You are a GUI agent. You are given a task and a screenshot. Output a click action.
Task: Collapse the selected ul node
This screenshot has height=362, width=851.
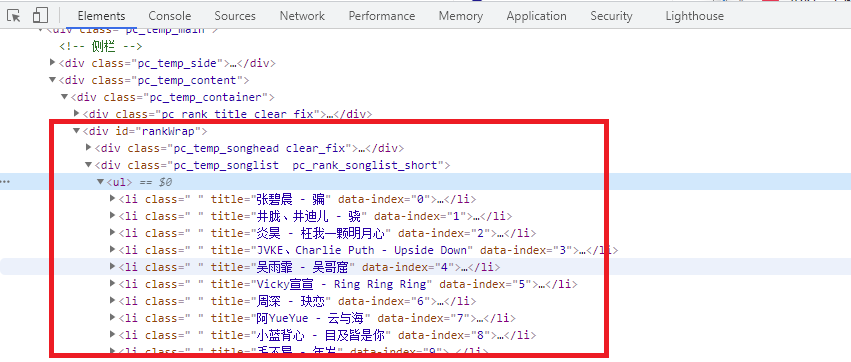(x=100, y=182)
